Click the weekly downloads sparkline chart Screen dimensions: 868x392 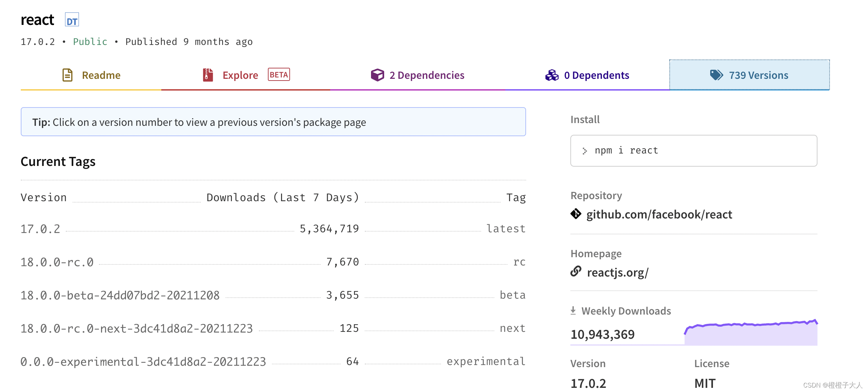pos(751,332)
